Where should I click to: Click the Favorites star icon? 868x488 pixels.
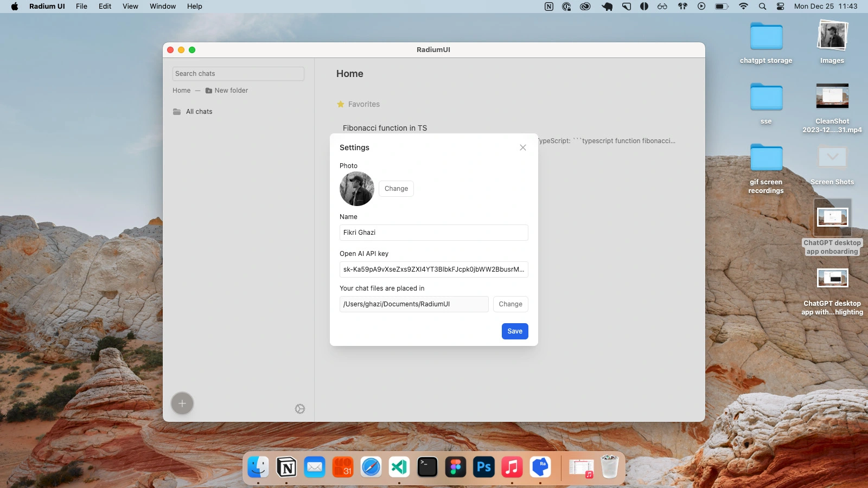pos(341,104)
